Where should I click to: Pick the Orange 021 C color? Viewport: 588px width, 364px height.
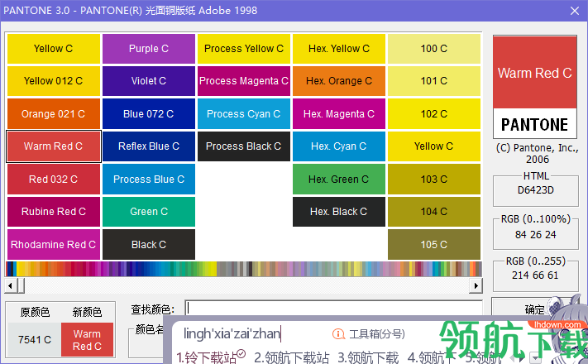click(54, 113)
